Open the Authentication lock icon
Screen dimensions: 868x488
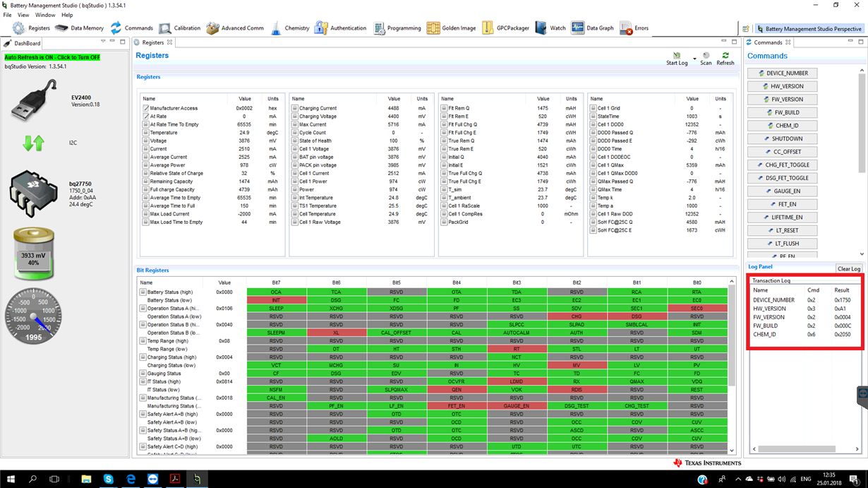point(321,28)
